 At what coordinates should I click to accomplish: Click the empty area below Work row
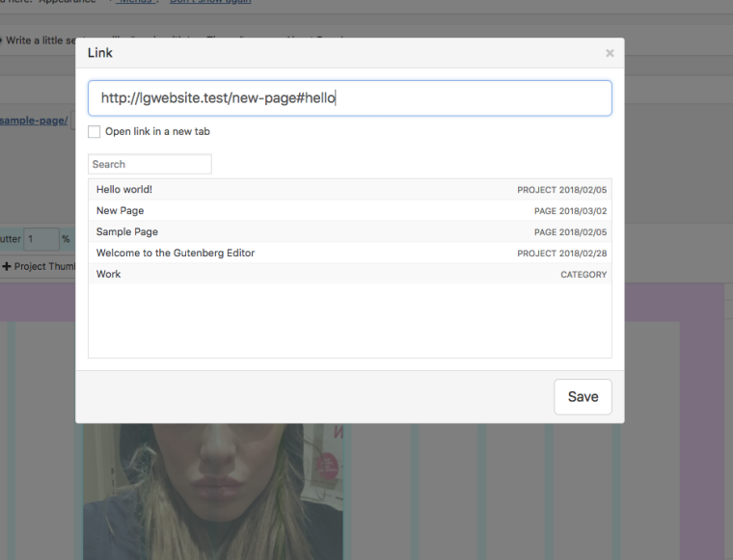(x=349, y=323)
